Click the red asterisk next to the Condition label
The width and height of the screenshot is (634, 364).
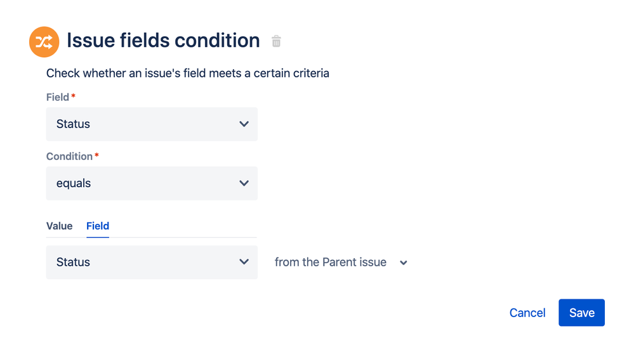pos(96,156)
